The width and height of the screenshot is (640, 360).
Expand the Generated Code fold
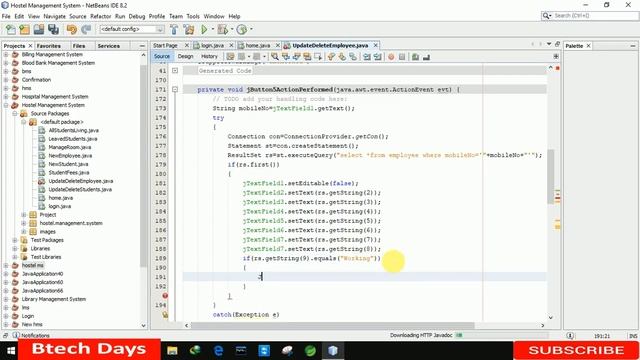coord(175,71)
